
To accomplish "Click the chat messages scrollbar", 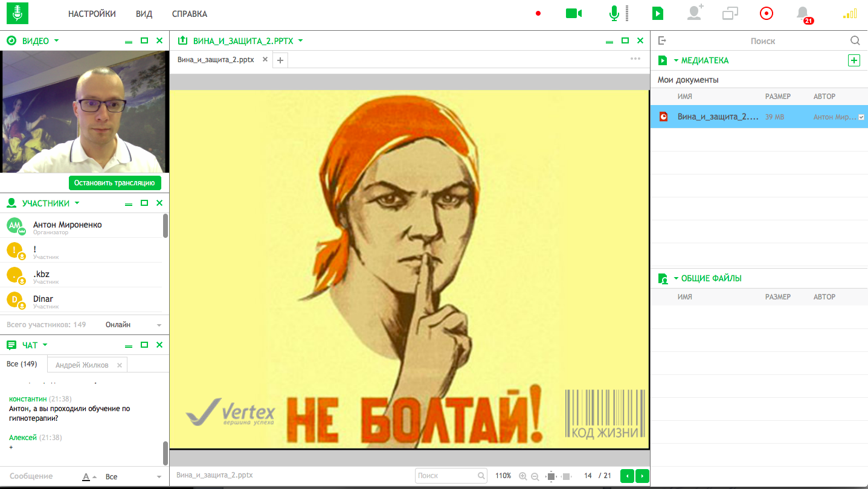I will [166, 453].
